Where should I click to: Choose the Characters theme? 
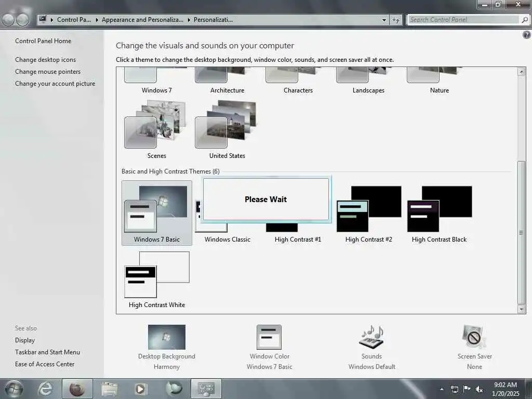(x=298, y=81)
